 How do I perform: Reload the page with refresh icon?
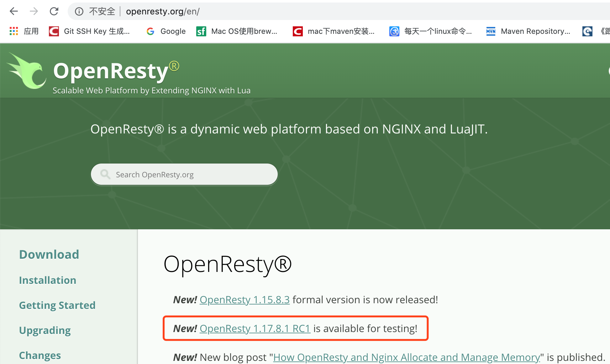click(54, 12)
